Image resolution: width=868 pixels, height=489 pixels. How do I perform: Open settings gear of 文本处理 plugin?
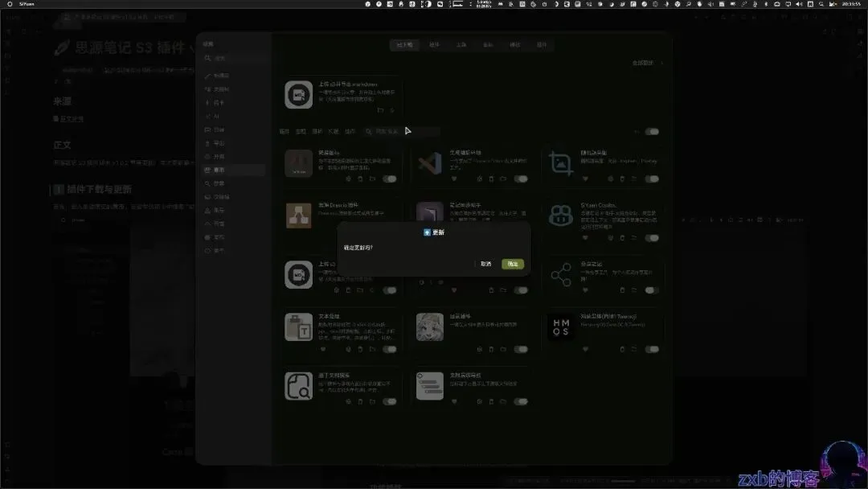click(348, 349)
